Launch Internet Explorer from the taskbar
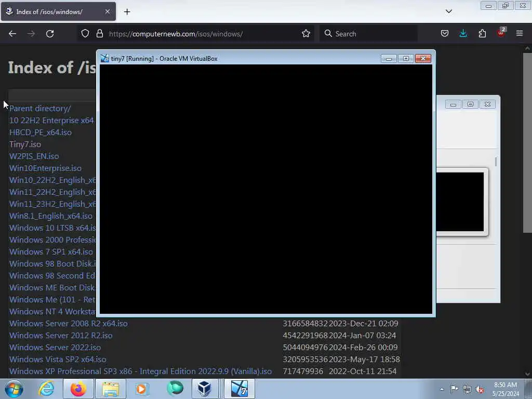Viewport: 532px width, 399px height. (46, 389)
